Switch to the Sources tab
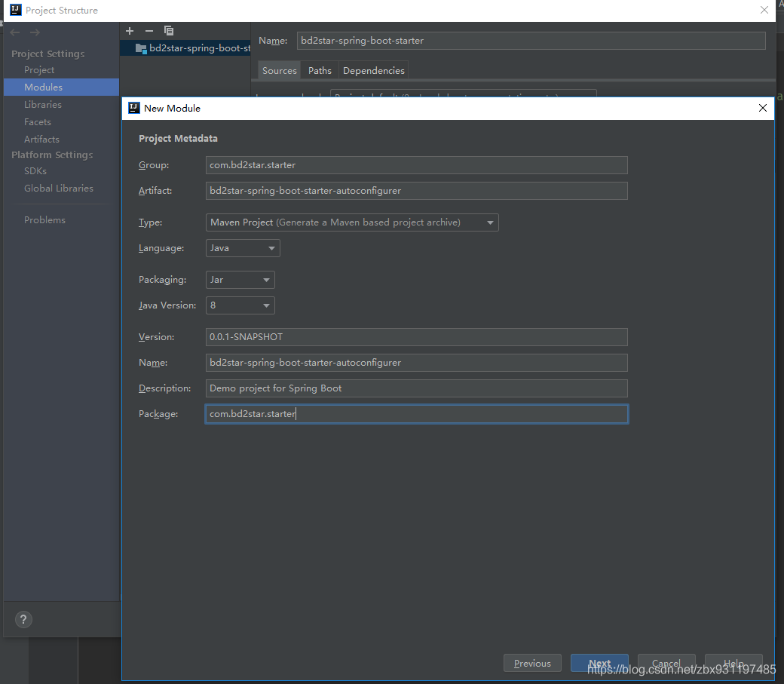Image resolution: width=784 pixels, height=684 pixels. [x=279, y=71]
